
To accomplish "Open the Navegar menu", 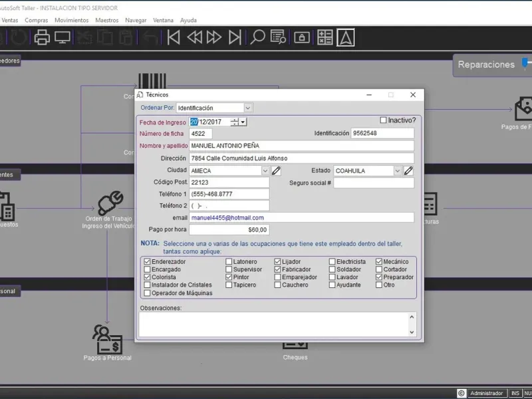I will point(136,21).
